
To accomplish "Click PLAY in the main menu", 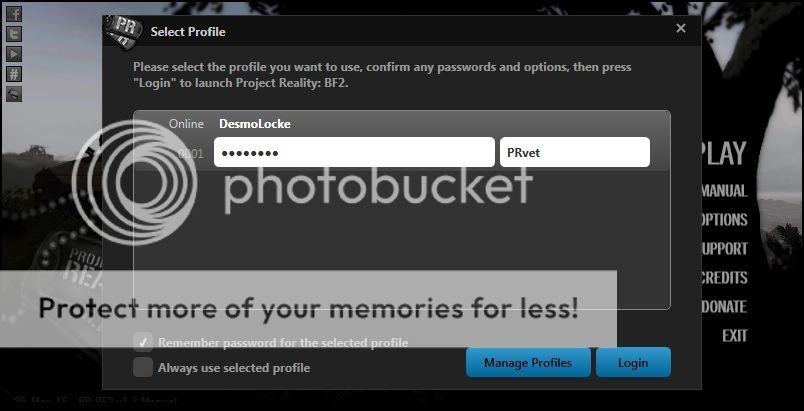I will point(722,153).
